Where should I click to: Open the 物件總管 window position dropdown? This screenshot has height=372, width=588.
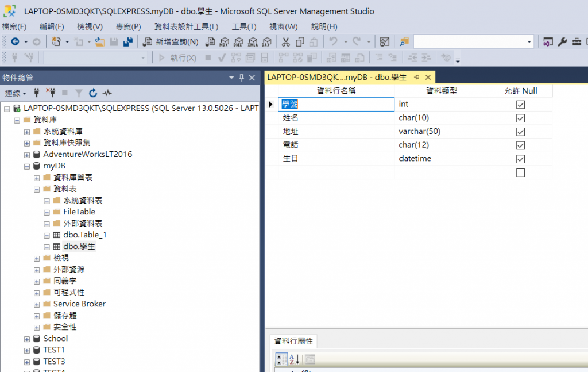pos(231,78)
